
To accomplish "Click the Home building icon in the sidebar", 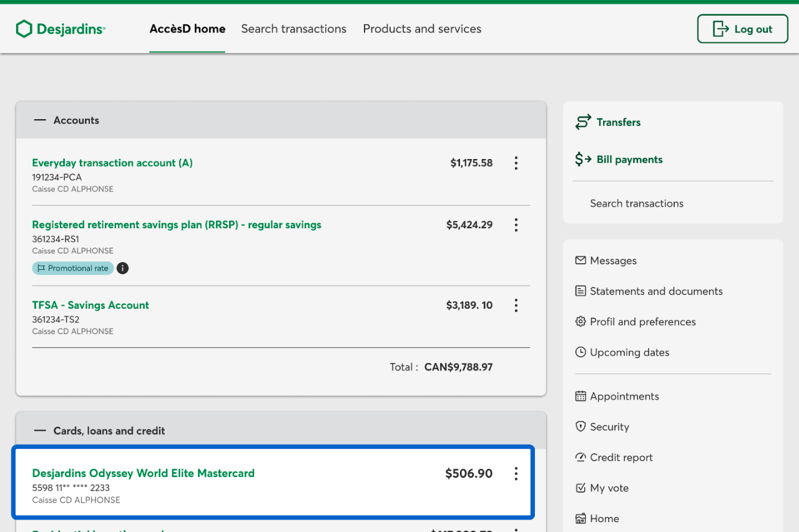I will (581, 518).
